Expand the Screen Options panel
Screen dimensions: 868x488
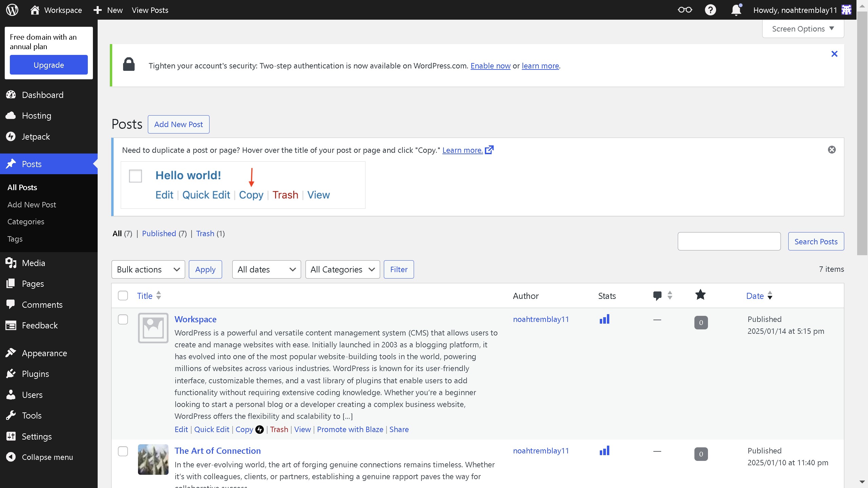click(803, 29)
